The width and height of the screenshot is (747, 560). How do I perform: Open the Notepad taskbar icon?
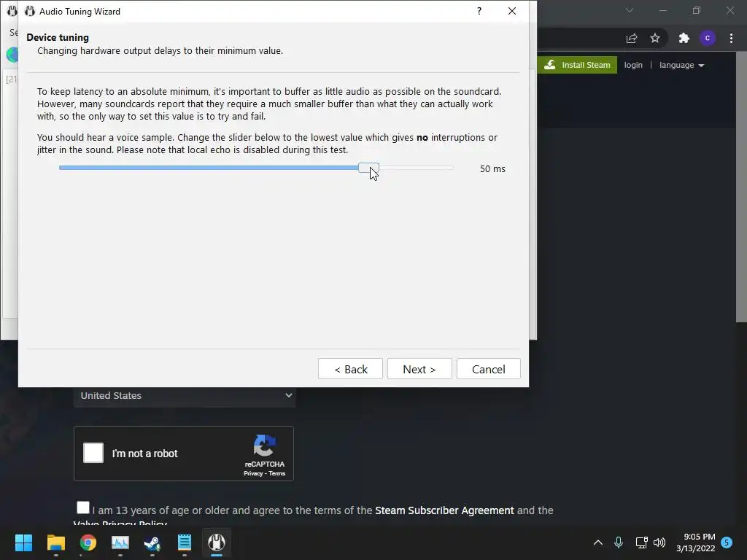185,542
